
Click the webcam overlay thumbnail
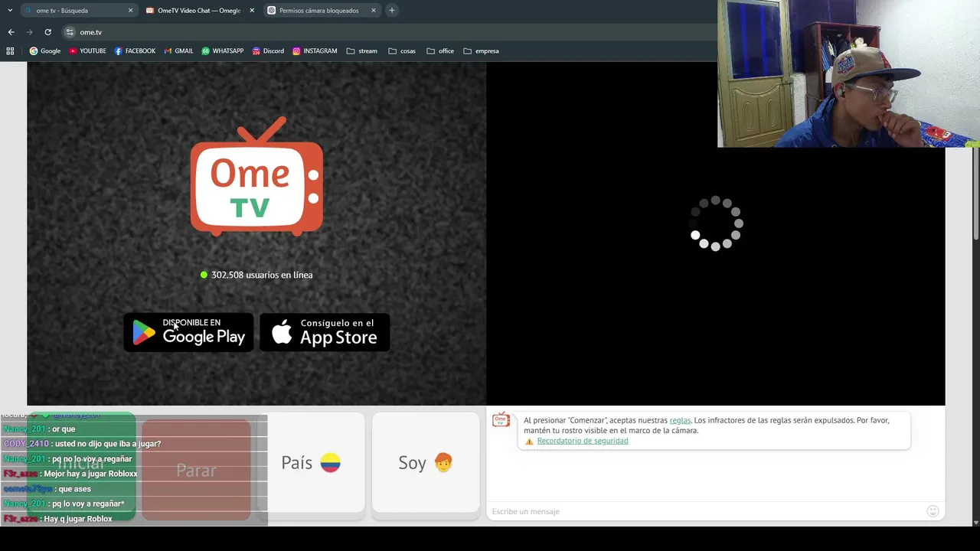point(848,73)
